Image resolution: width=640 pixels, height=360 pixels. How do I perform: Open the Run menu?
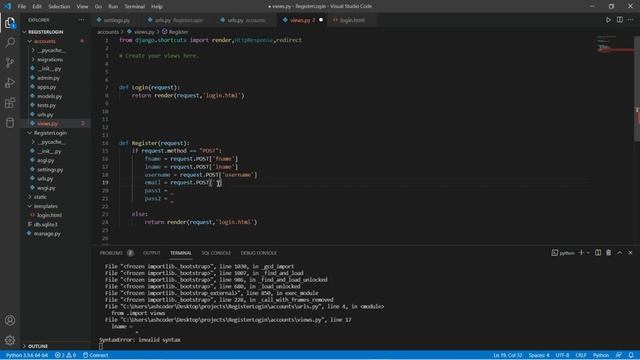[x=113, y=7]
